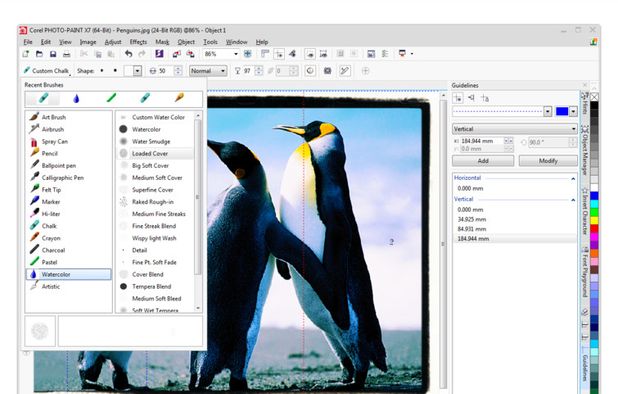Select the angle radio button in Guidelines
This screenshot has width=618, height=394.
(524, 142)
